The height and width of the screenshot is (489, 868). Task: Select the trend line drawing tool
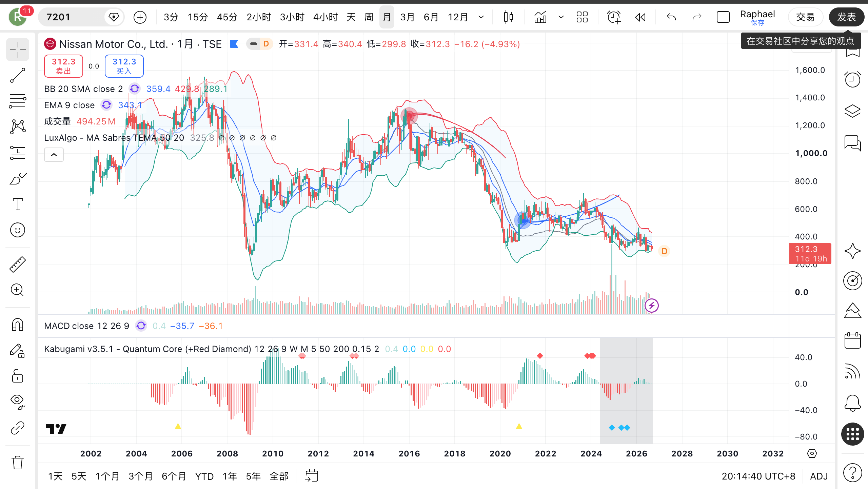(x=18, y=75)
